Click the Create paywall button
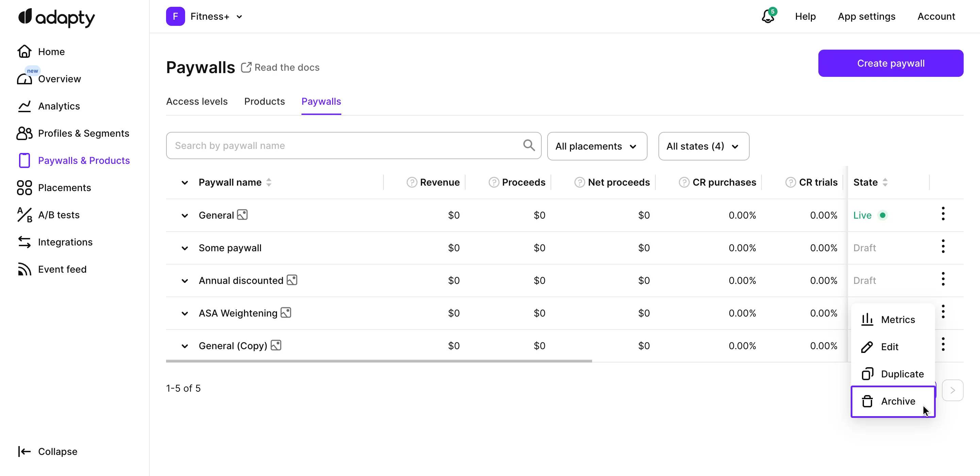The image size is (980, 476). 890,64
